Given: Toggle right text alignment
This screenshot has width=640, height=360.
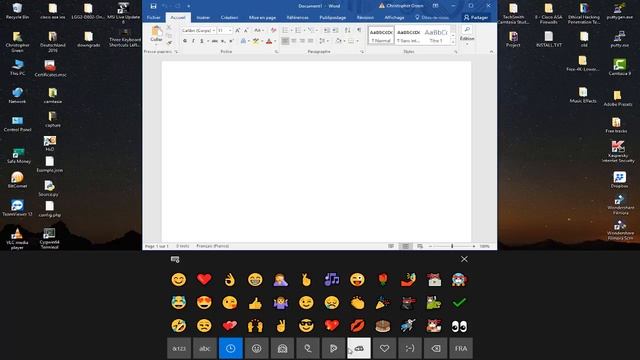Looking at the screenshot, I should pyautogui.click(x=302, y=41).
